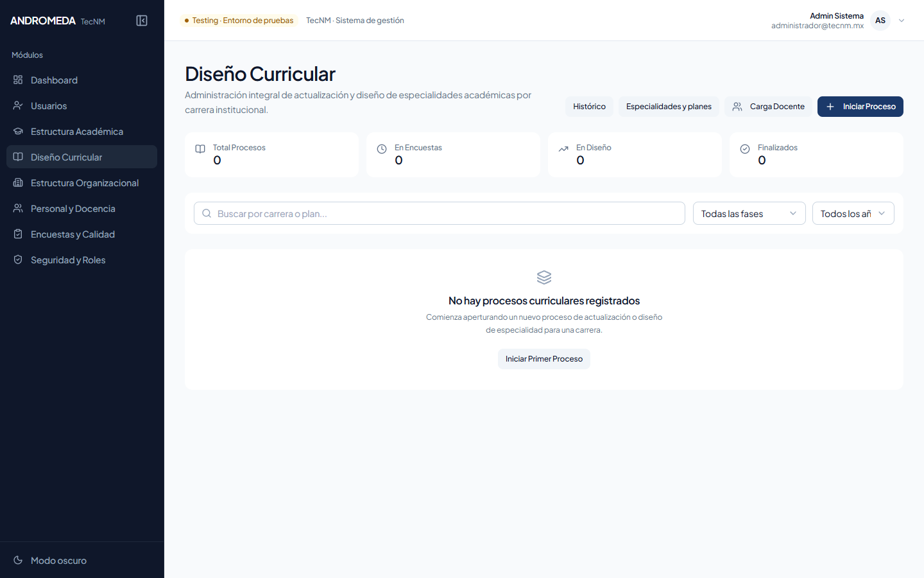Click the Histórico button

589,107
